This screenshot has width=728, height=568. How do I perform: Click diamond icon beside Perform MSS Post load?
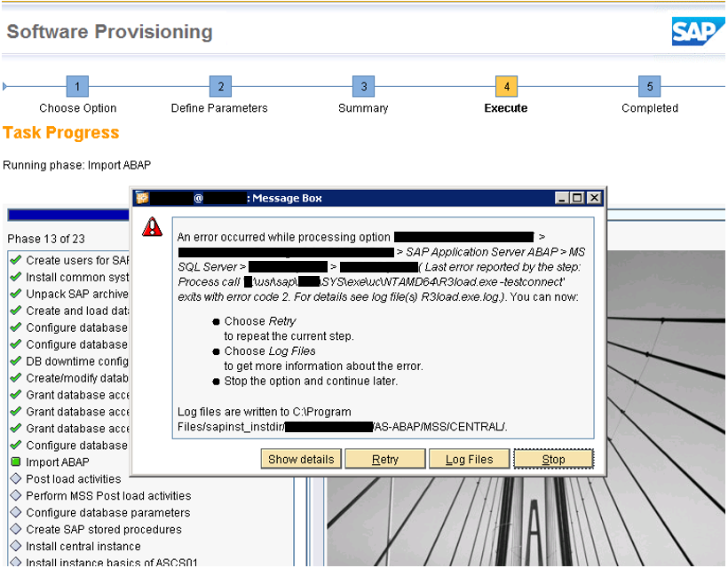pos(16,495)
